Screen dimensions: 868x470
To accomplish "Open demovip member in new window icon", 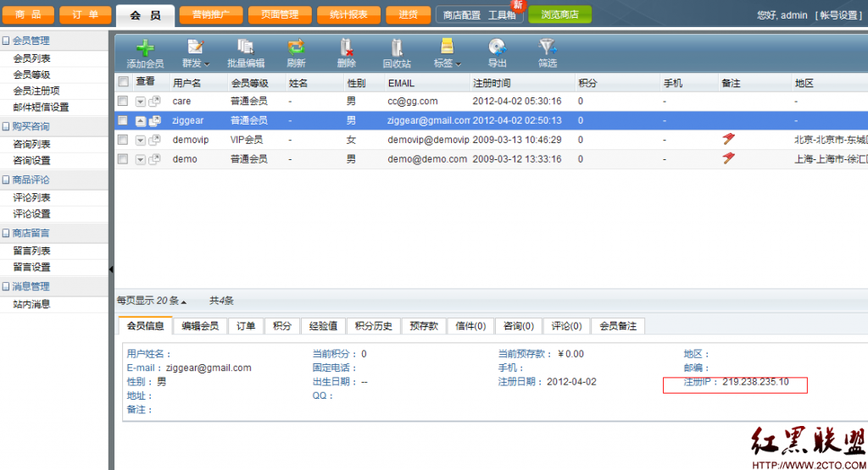I will point(155,140).
